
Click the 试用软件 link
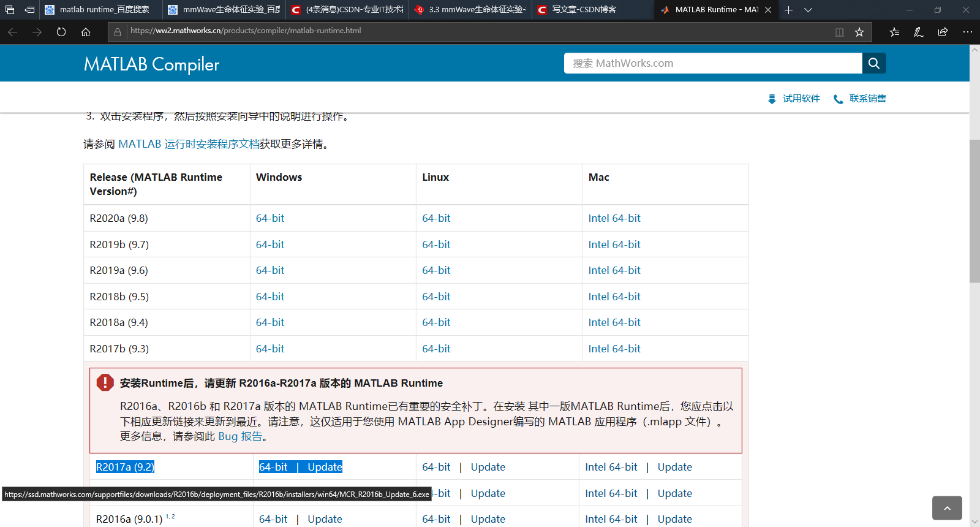794,99
